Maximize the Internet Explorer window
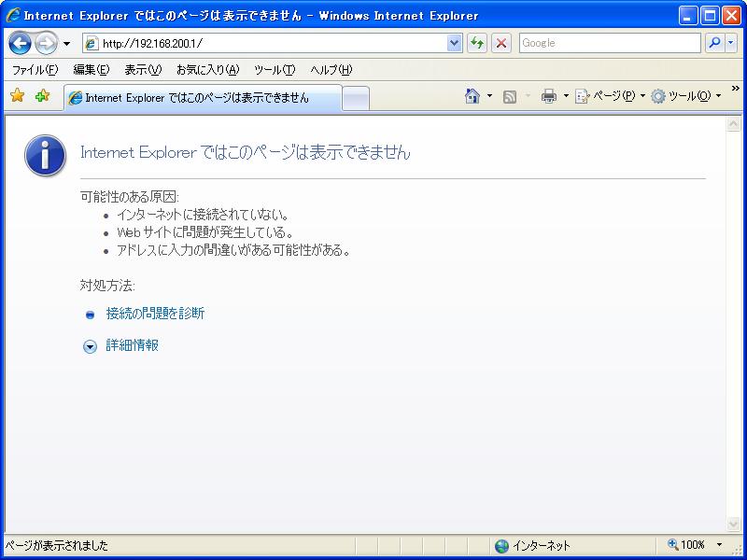Screen dimensions: 747x560 tap(710, 16)
